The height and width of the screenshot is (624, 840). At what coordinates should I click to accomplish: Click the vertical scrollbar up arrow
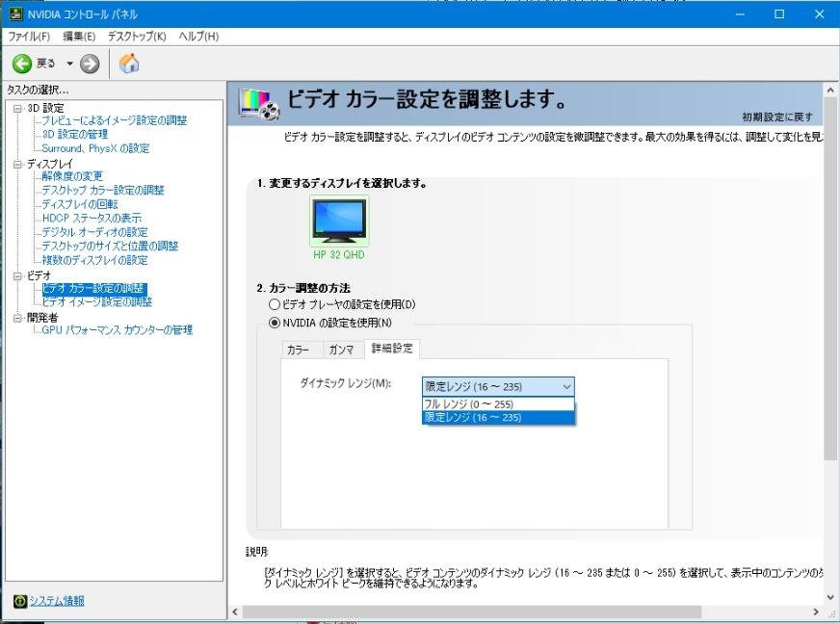[830, 90]
